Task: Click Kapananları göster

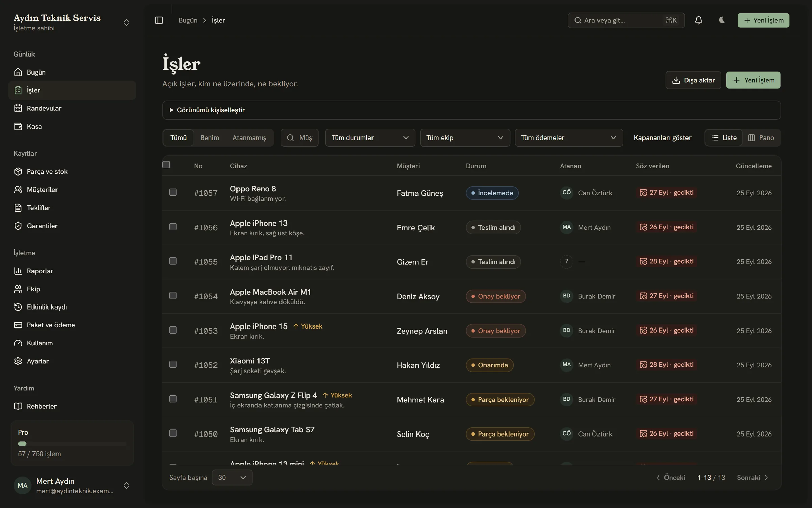Action: (662, 138)
